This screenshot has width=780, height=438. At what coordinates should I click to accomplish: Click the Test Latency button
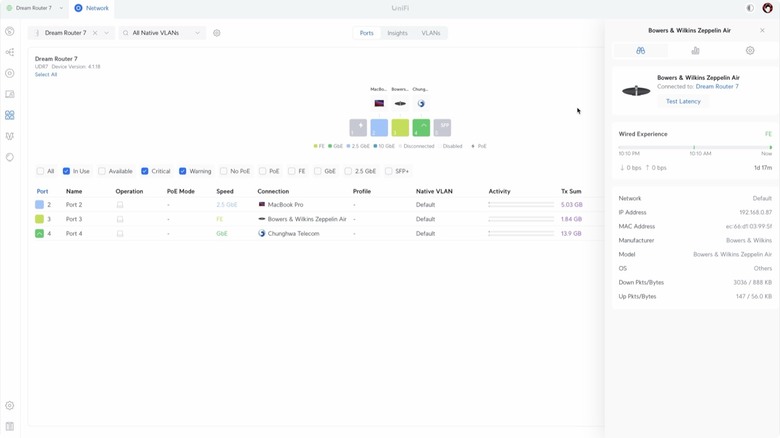click(683, 101)
